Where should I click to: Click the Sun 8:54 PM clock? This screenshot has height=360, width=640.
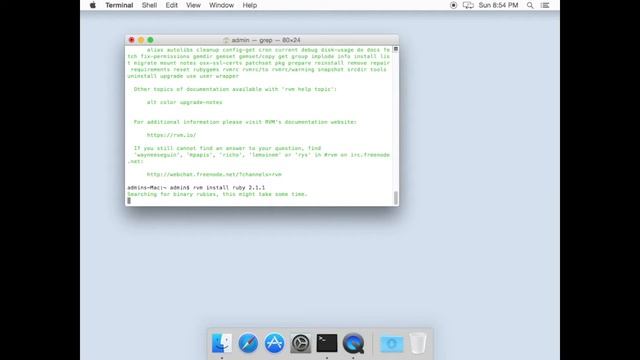click(498, 5)
